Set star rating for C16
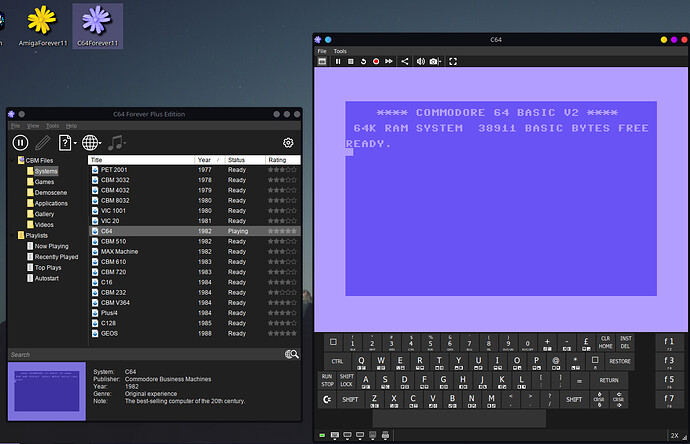This screenshot has width=690, height=444. point(282,283)
